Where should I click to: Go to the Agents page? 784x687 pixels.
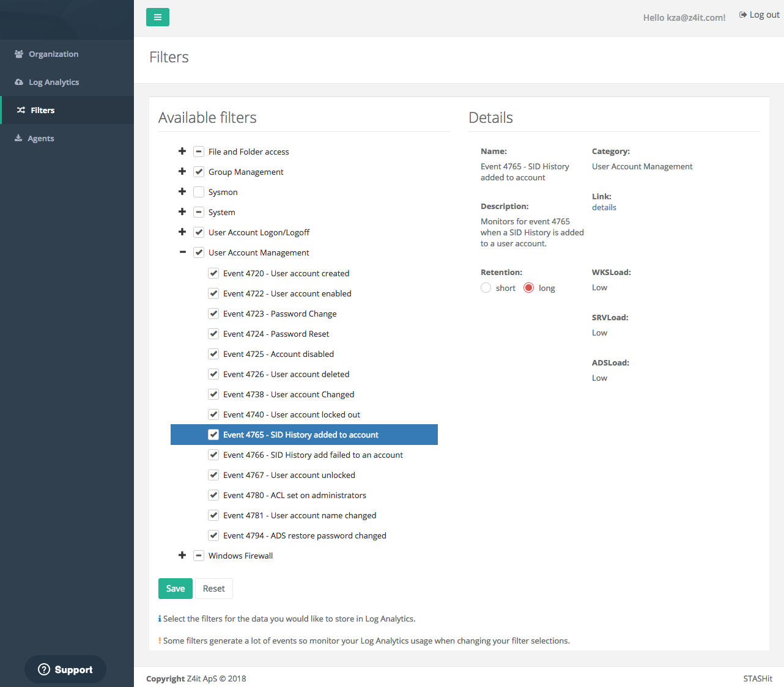click(41, 138)
